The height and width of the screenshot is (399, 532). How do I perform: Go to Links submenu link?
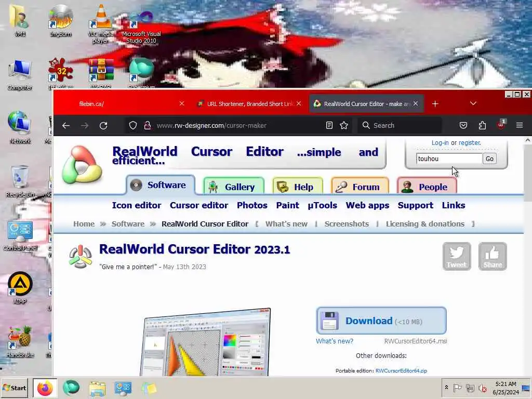pos(453,205)
